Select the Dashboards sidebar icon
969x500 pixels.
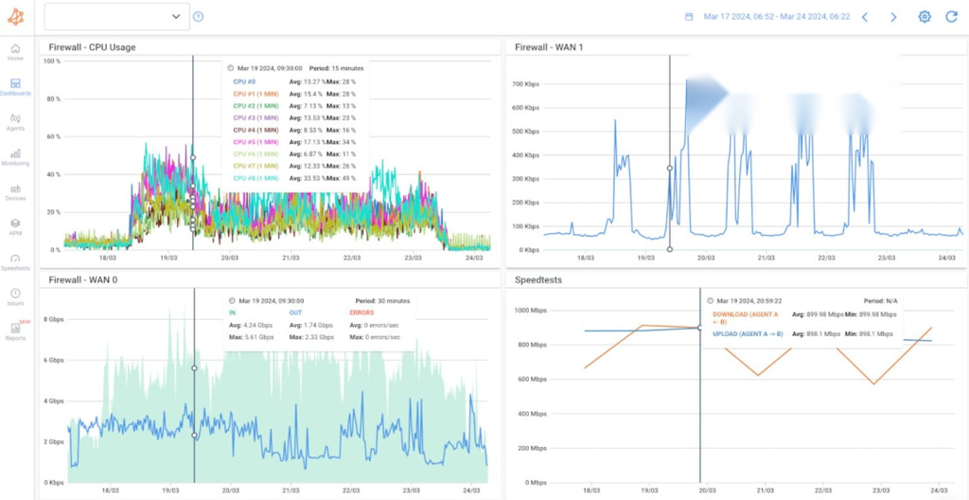coord(15,86)
